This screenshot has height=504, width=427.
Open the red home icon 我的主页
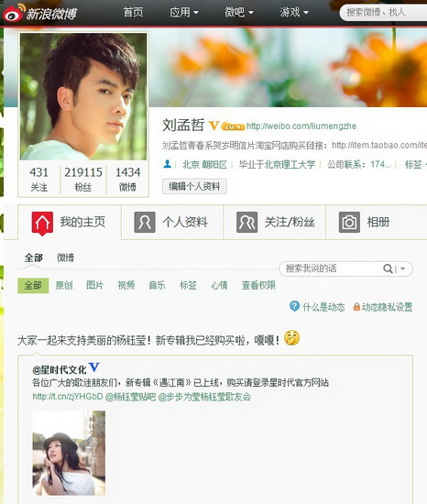tap(42, 223)
